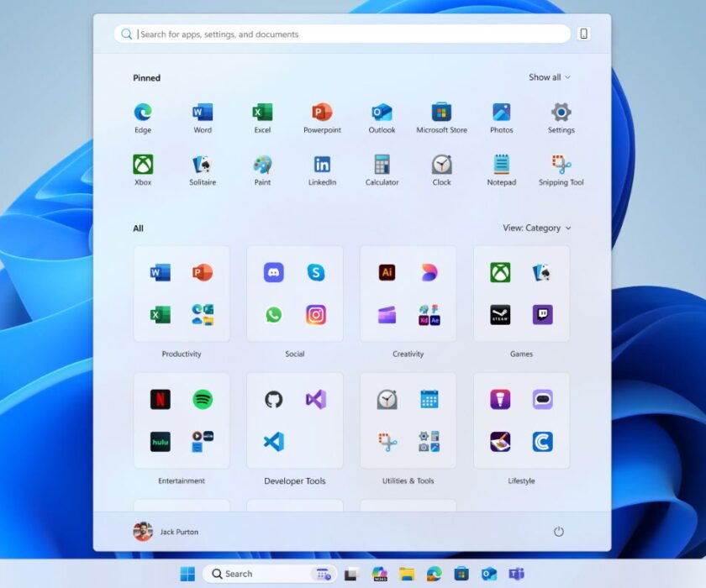Open File Explorer on the taskbar
706x588 pixels.
click(407, 574)
